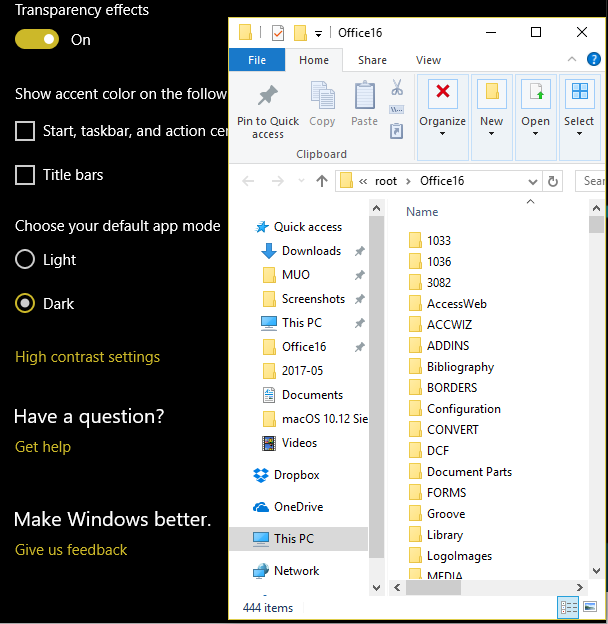Select the 1033 folder
The width and height of the screenshot is (608, 624).
430,240
